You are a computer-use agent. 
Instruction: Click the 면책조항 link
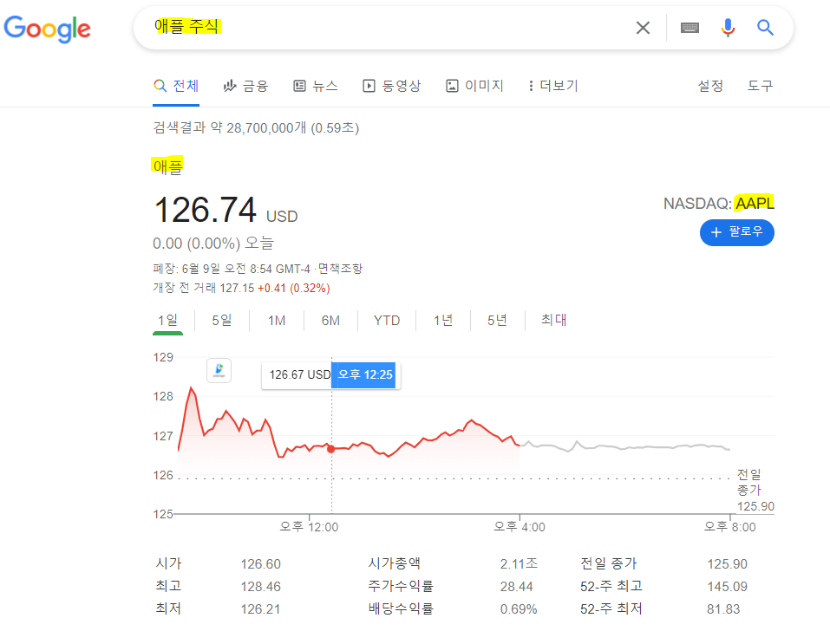point(340,269)
